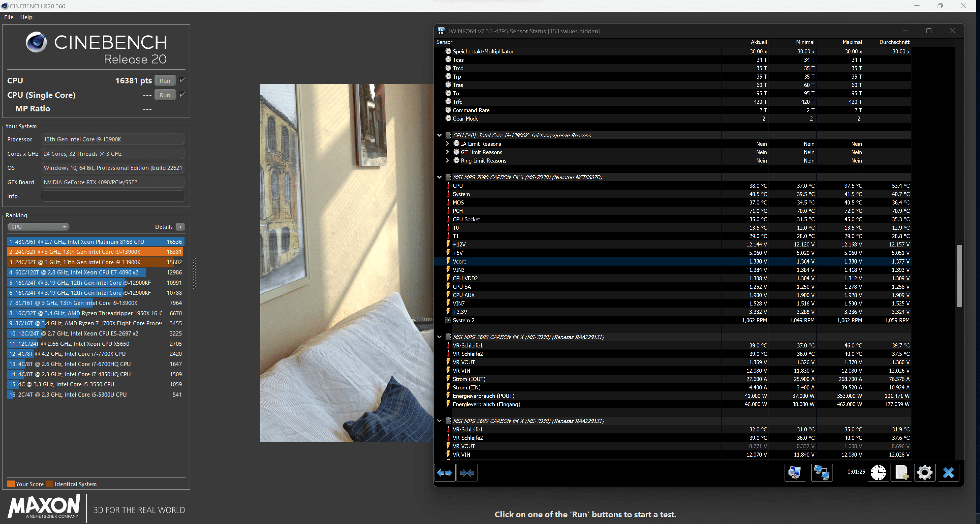The width and height of the screenshot is (980, 524).
Task: Click the thermometer icon of the CPU Socket row
Action: tap(448, 219)
